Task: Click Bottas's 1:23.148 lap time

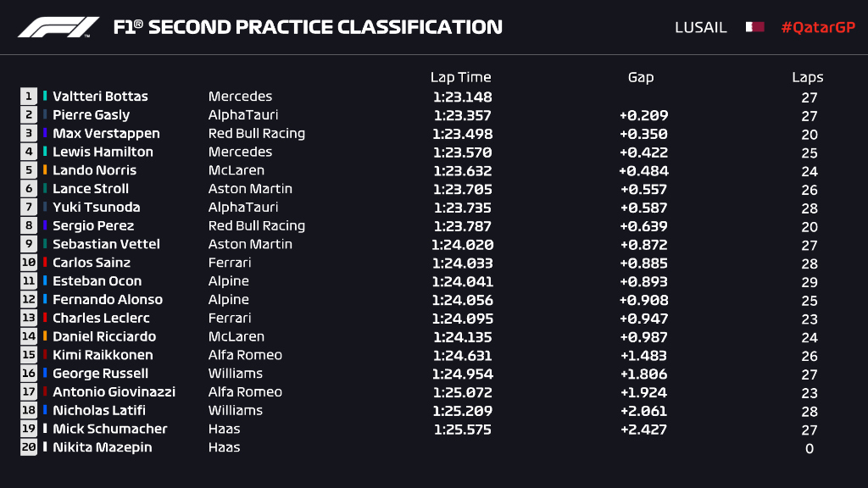Action: click(x=462, y=97)
